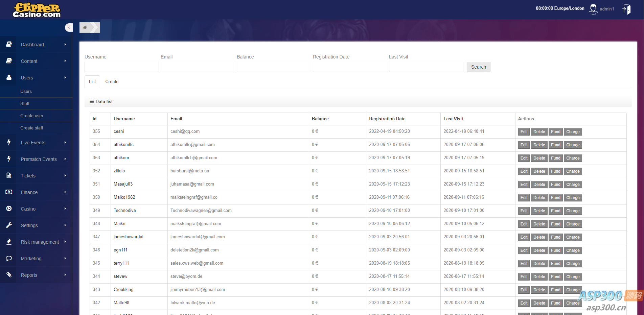The width and height of the screenshot is (644, 315).
Task: Click the Live Events lightning icon
Action: 9,143
